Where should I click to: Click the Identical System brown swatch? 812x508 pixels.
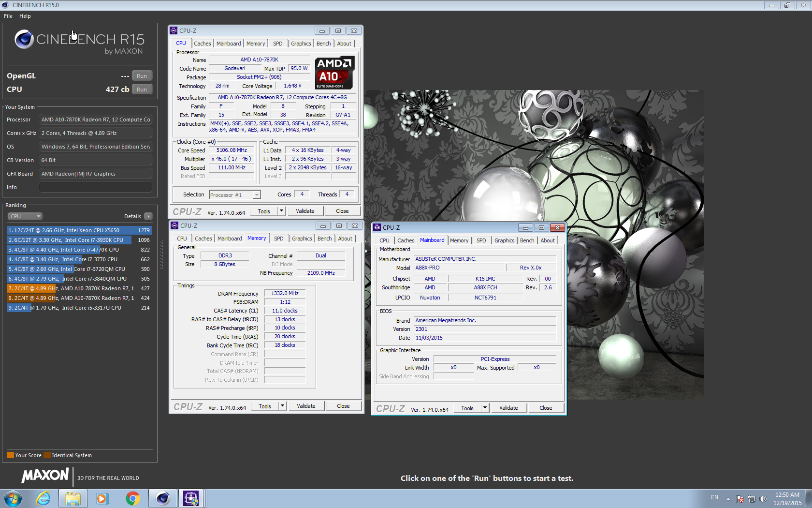[x=47, y=455]
